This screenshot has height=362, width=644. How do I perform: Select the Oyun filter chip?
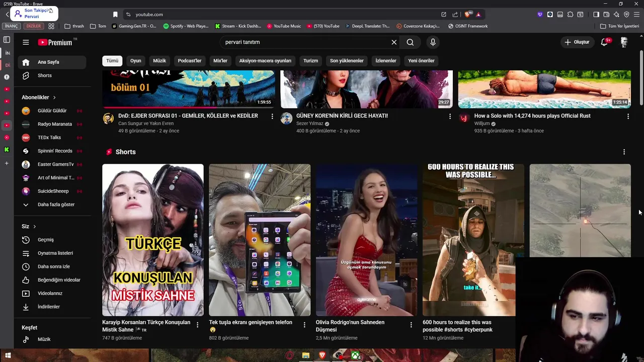click(x=136, y=61)
